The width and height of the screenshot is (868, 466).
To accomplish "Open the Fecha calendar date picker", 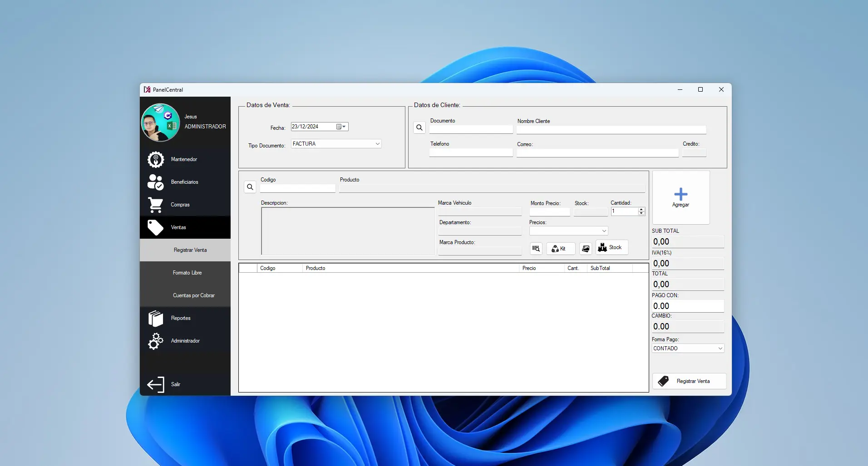I will pos(341,127).
